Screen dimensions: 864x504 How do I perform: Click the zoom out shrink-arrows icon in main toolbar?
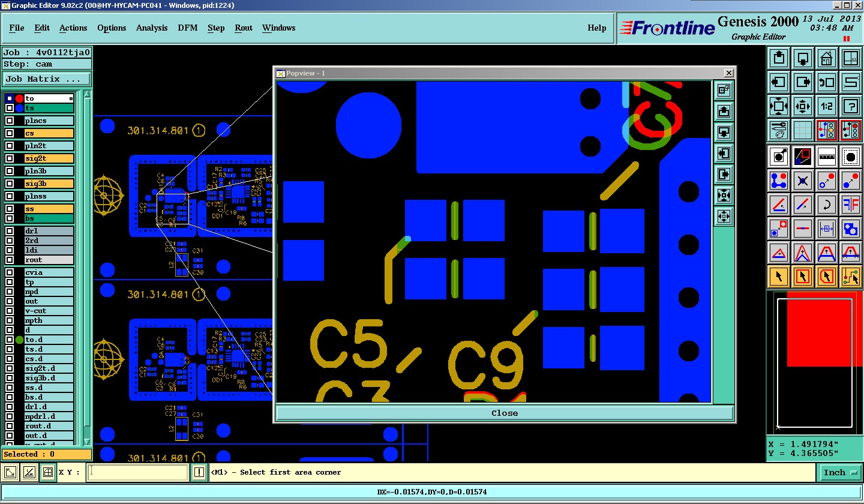coord(803,106)
